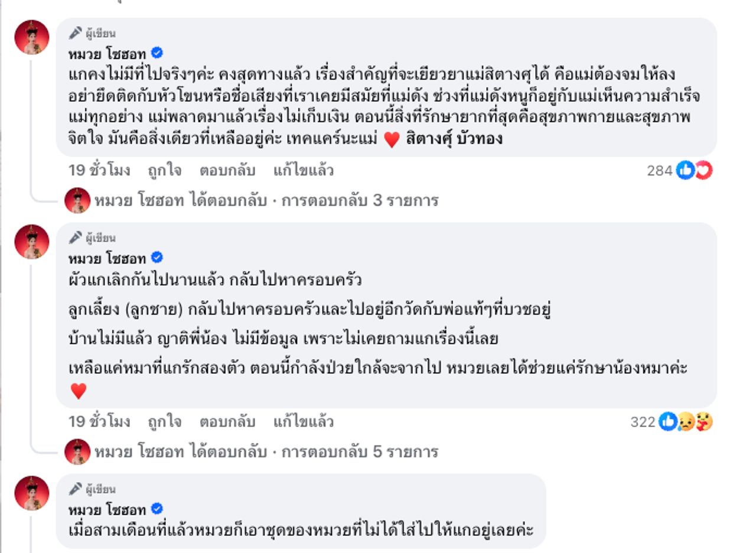Screen dimensions: 756x553
Task: Click the love heart reaction beside 284
Action: [703, 171]
